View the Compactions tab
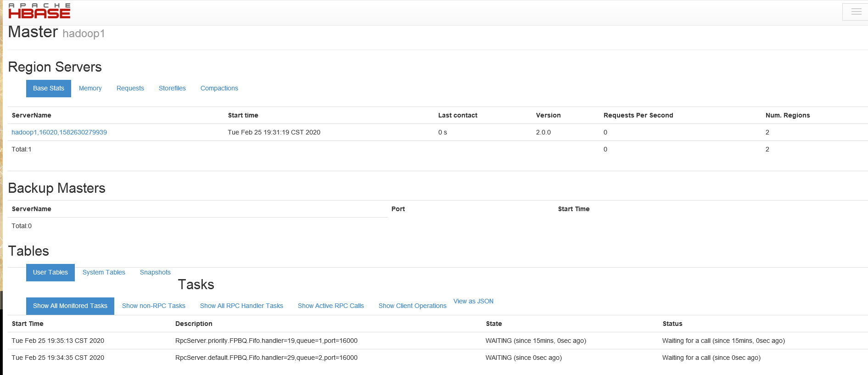The height and width of the screenshot is (375, 868). [219, 89]
